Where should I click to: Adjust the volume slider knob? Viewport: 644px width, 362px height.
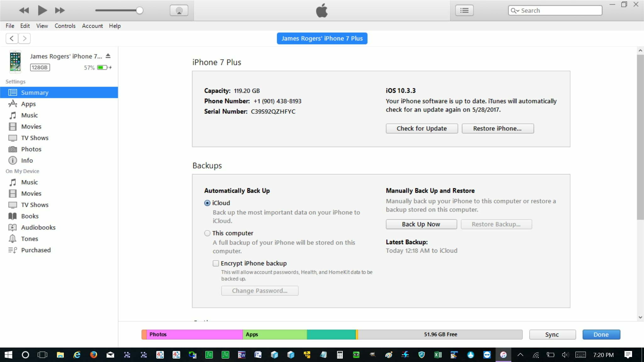pyautogui.click(x=140, y=10)
